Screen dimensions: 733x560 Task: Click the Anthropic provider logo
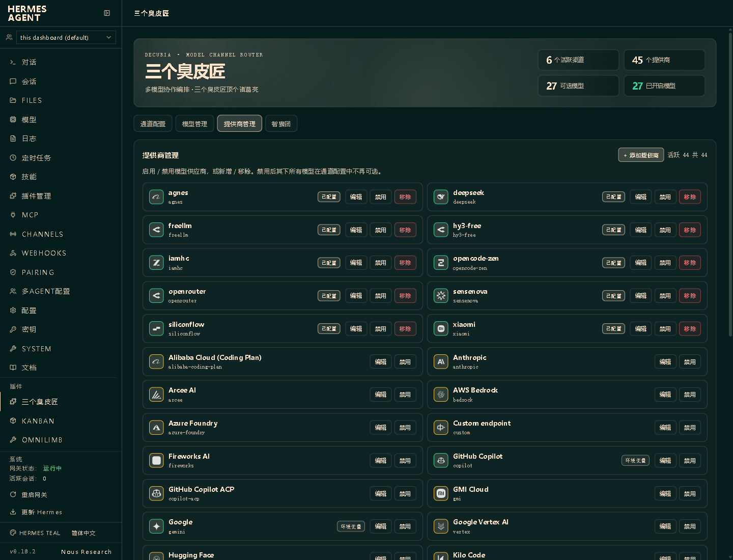coord(441,362)
